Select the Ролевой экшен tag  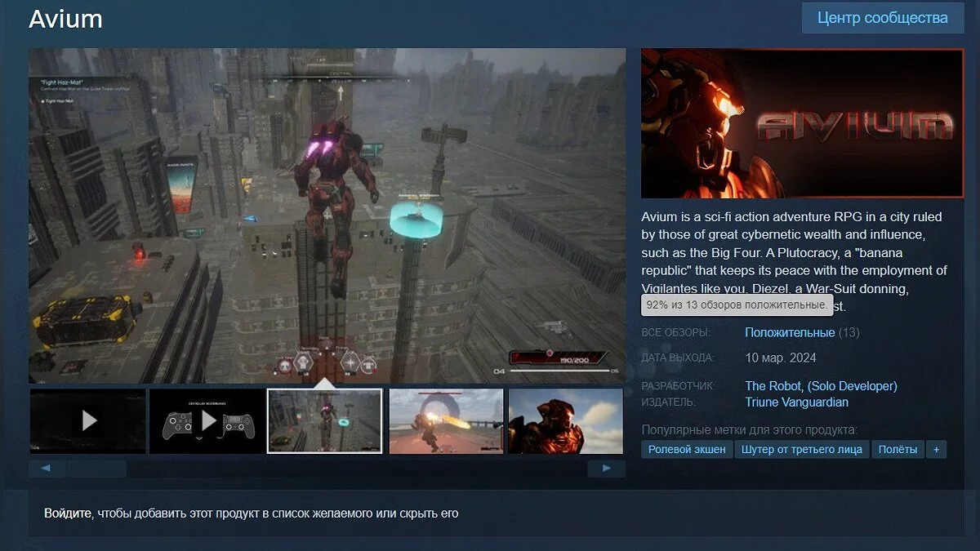pos(687,449)
